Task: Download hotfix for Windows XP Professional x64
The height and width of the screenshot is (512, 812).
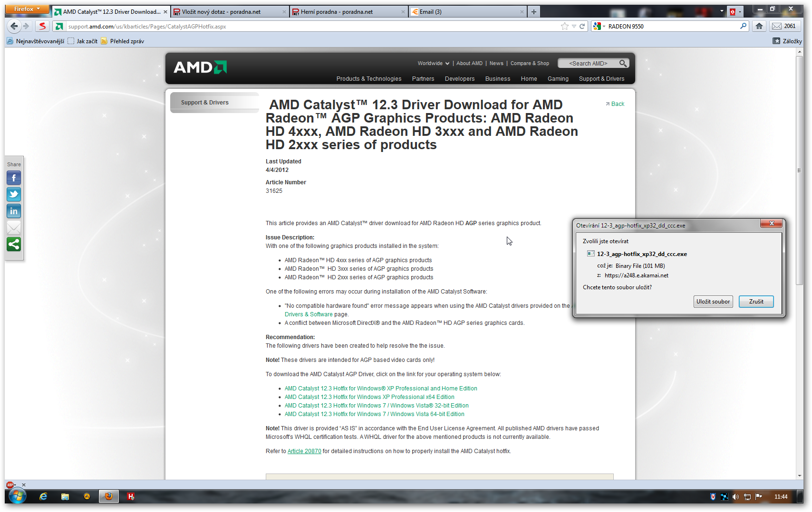Action: pos(369,397)
